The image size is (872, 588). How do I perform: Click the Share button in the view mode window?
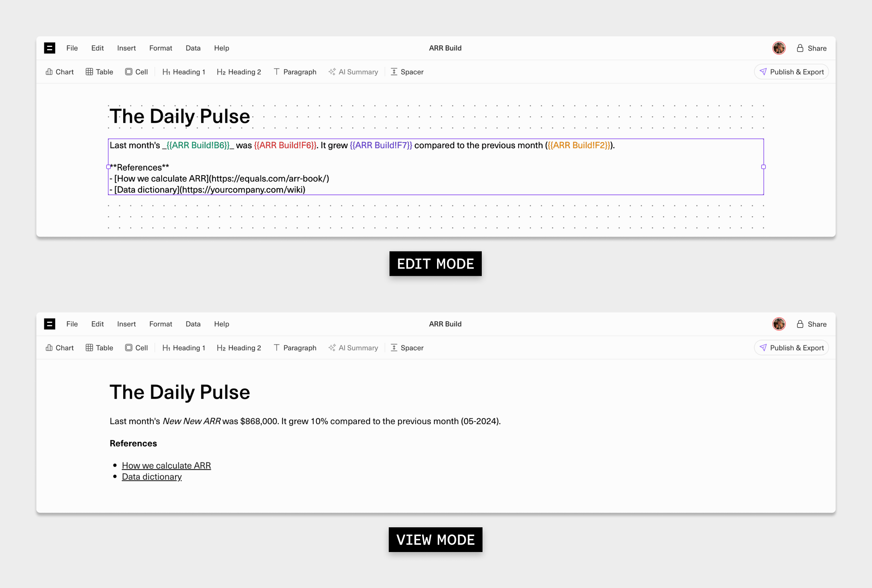811,324
